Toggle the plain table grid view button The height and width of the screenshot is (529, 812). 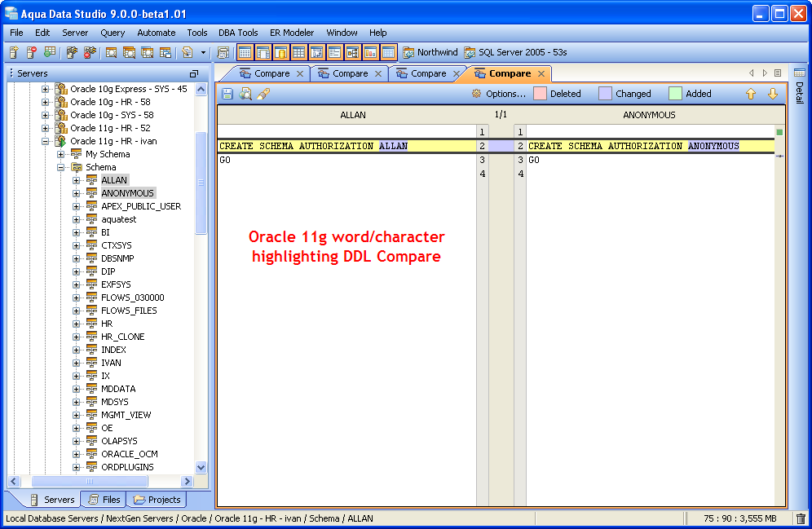coord(299,52)
